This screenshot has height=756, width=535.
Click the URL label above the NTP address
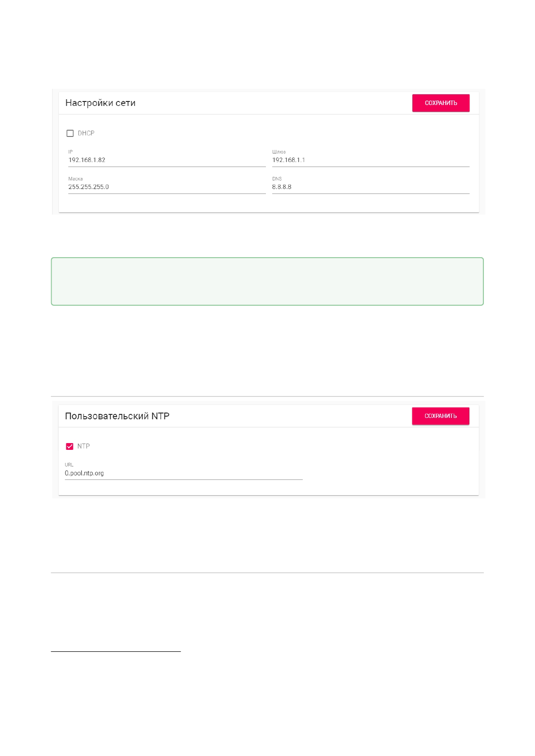(69, 465)
